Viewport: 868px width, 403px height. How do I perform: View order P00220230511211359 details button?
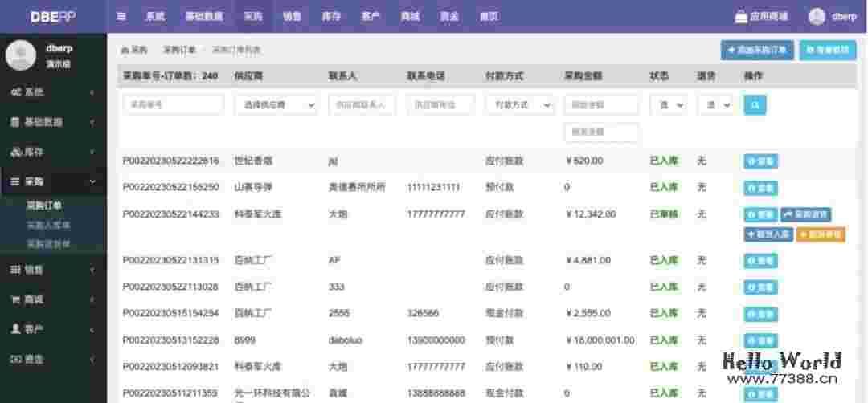pos(760,394)
